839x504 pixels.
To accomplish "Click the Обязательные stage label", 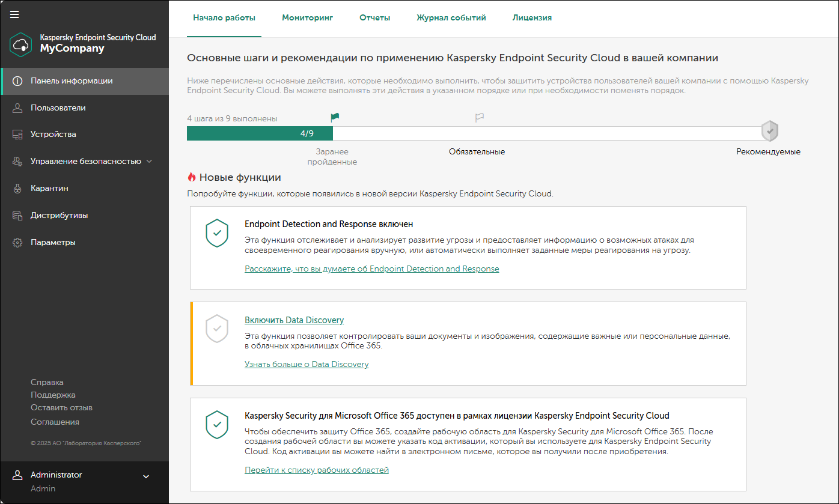I will (477, 152).
